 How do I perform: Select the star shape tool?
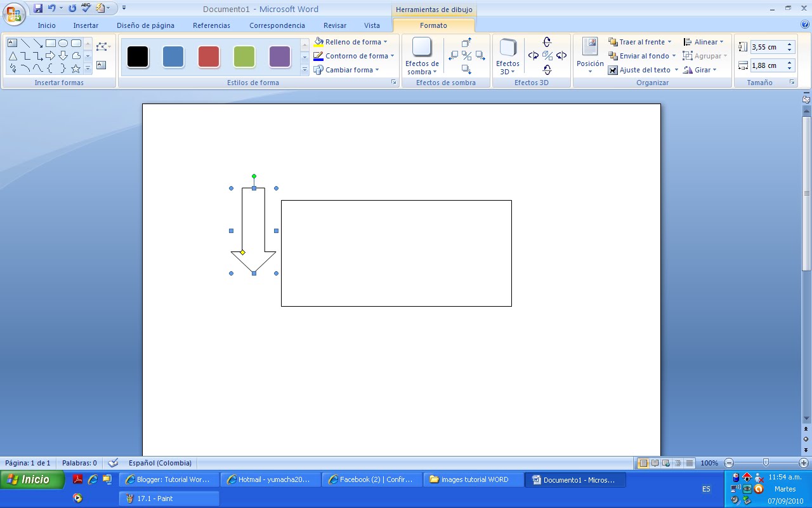[x=76, y=68]
